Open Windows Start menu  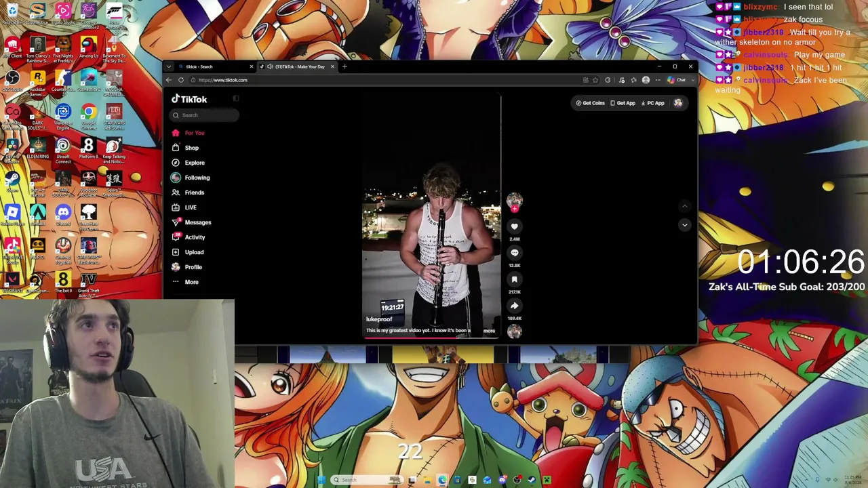pyautogui.click(x=323, y=480)
